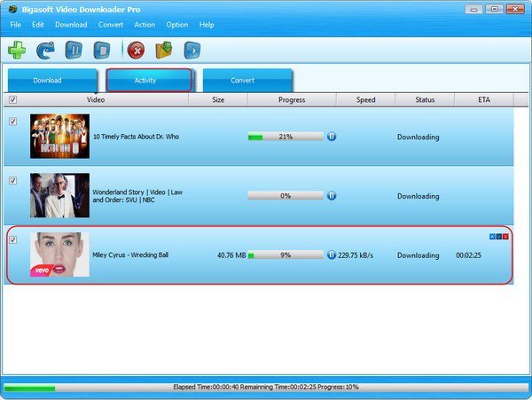
Task: Uncheck the Wonderland Story row checkbox
Action: coord(12,181)
